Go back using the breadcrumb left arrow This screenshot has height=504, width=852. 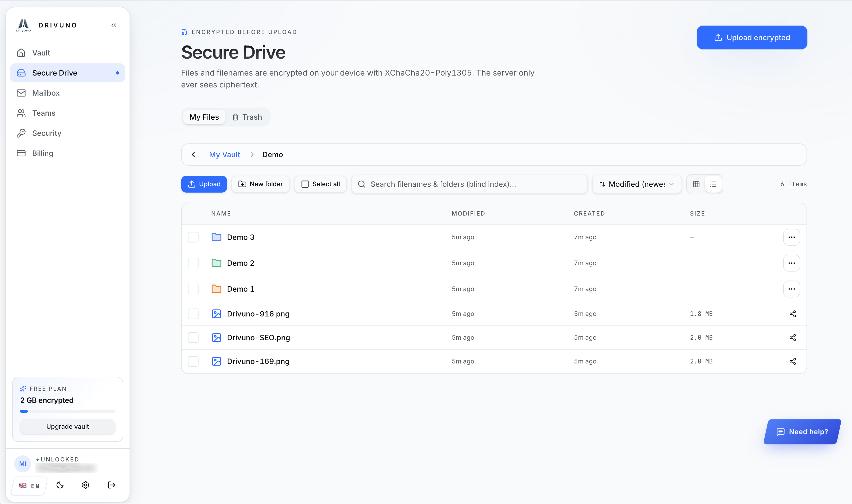194,155
